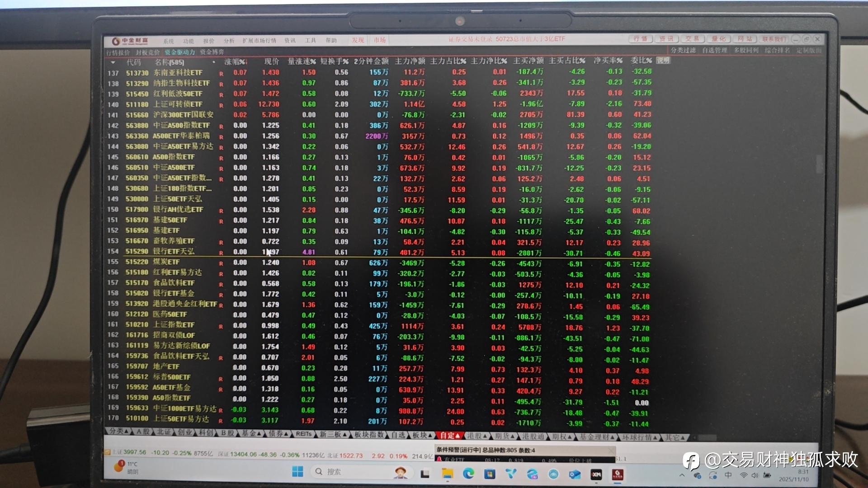Image resolution: width=868 pixels, height=488 pixels.
Task: Launch the XM app from taskbar
Action: pyautogui.click(x=596, y=474)
